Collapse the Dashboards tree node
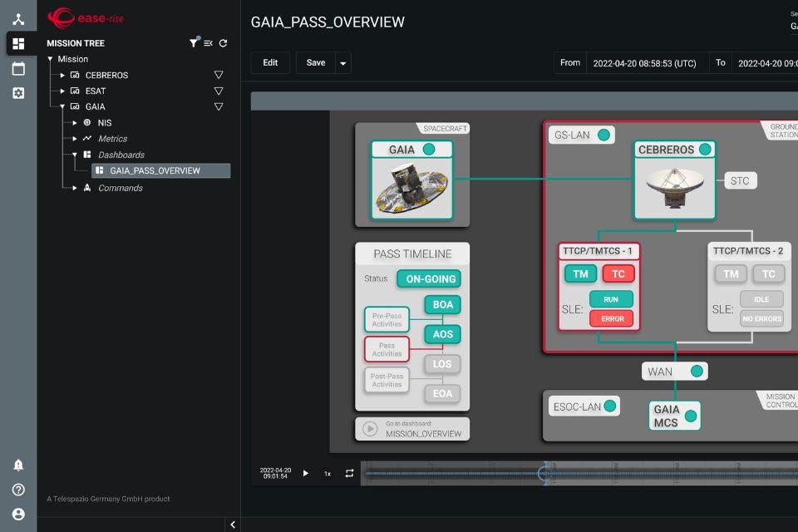 [74, 155]
